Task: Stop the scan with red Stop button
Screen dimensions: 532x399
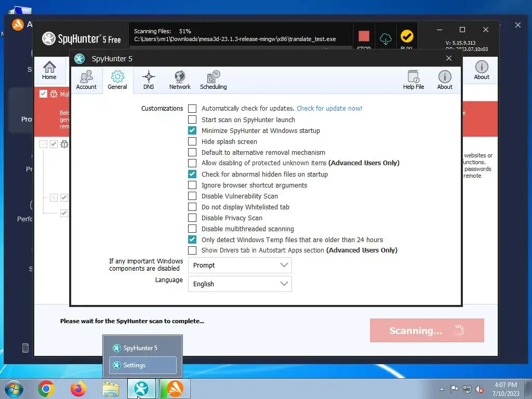Action: pos(364,37)
